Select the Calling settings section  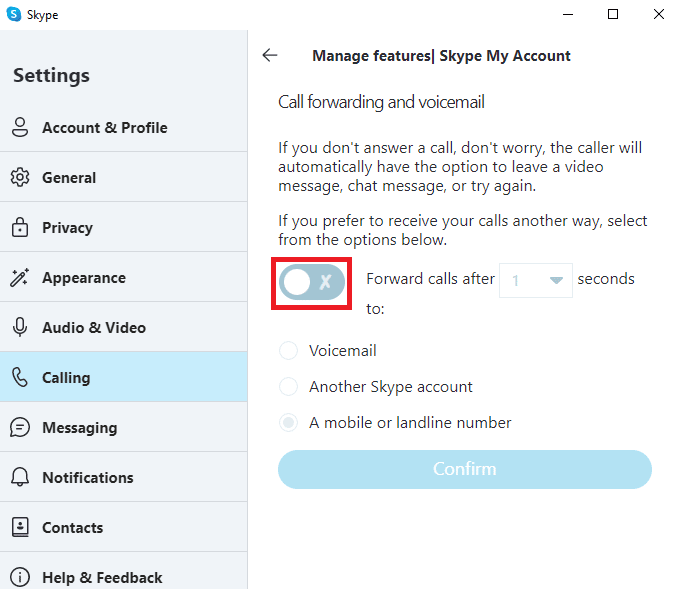124,377
